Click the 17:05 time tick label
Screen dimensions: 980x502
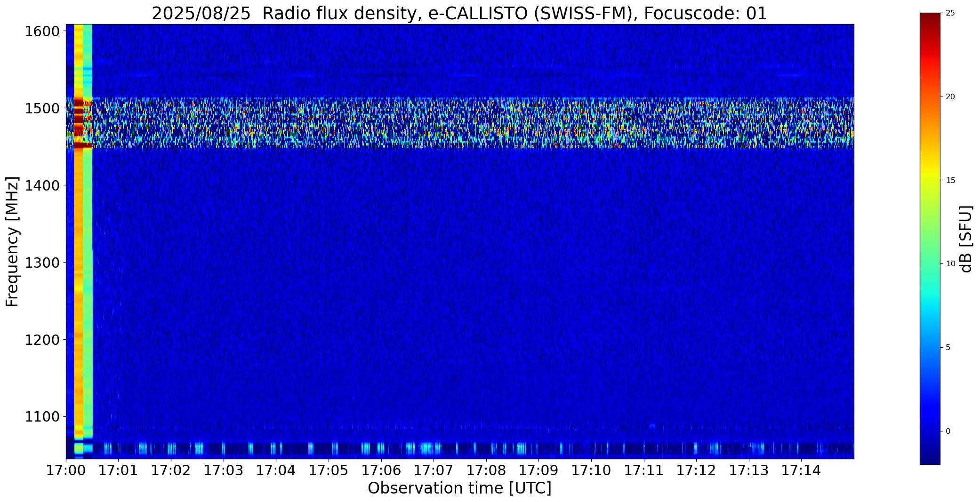329,470
